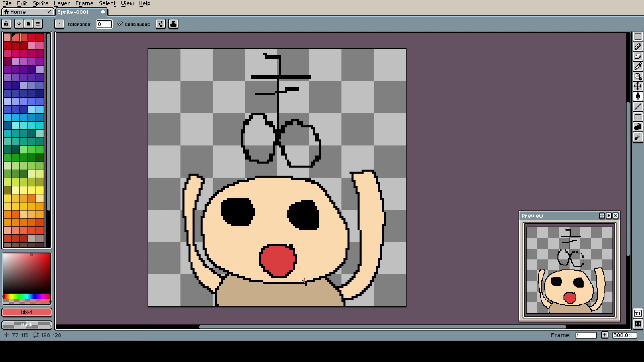Click the down-arrow palette sort button

pyautogui.click(x=19, y=24)
